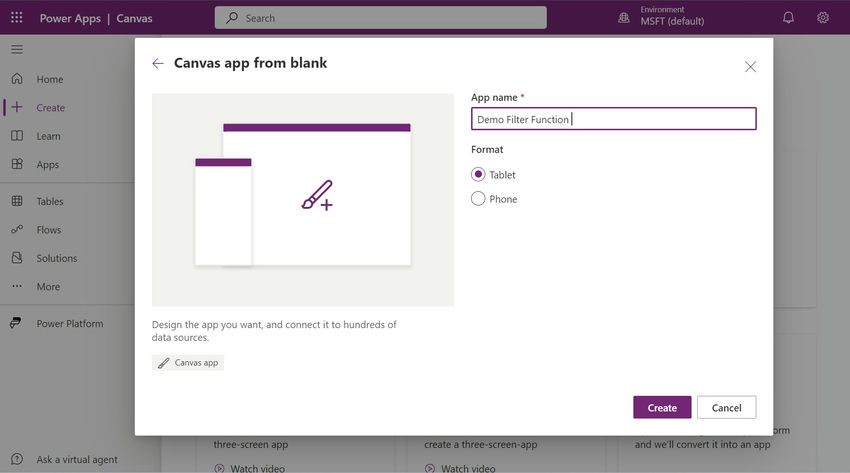Click the Cancel button
The width and height of the screenshot is (850, 473).
(x=726, y=407)
